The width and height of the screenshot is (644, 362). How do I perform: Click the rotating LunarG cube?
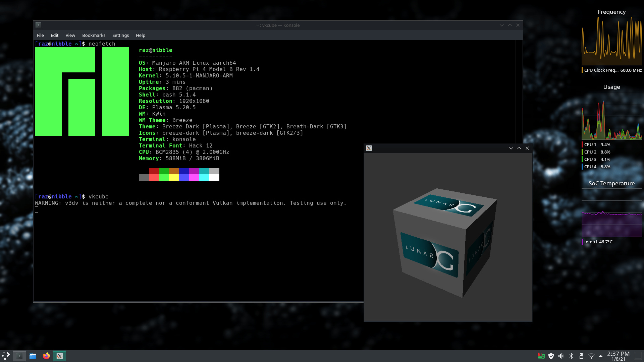(x=444, y=243)
